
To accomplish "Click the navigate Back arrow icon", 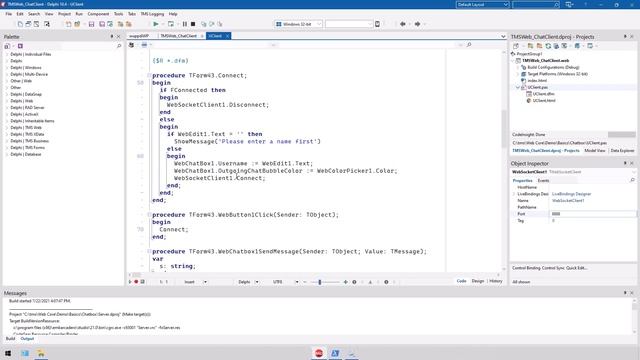I will pyautogui.click(x=403, y=24).
